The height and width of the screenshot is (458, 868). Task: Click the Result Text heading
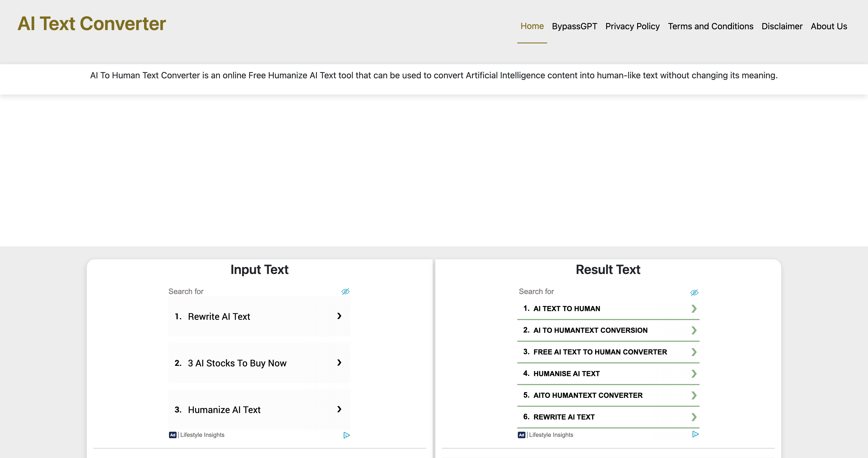click(608, 270)
